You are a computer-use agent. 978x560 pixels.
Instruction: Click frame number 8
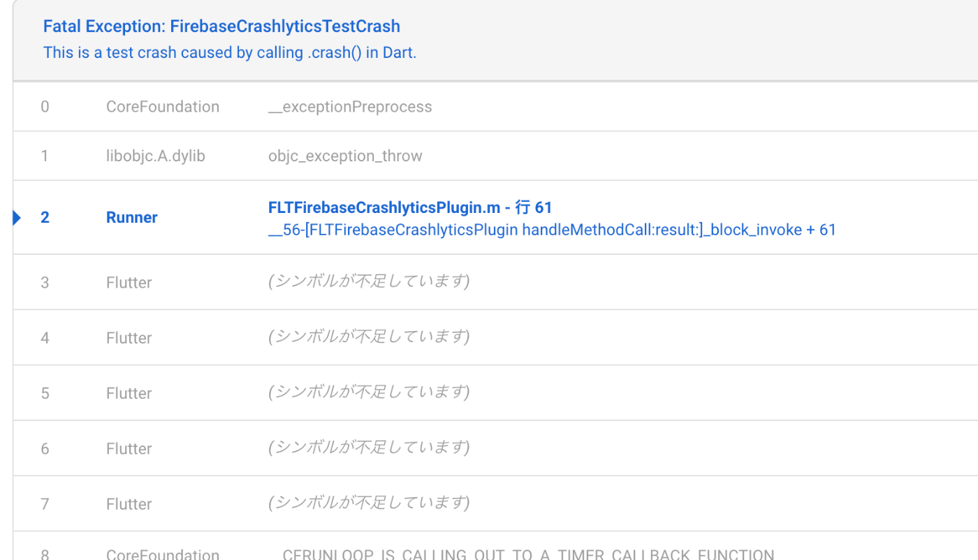45,554
